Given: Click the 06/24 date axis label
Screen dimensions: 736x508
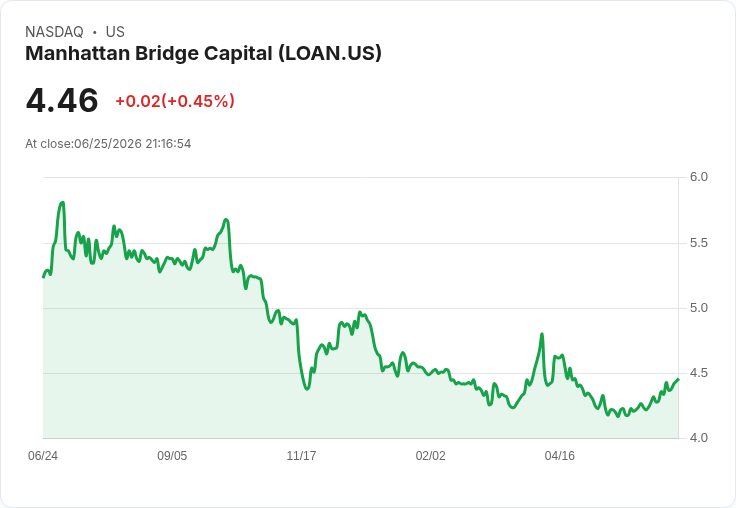Looking at the screenshot, I should coord(43,455).
